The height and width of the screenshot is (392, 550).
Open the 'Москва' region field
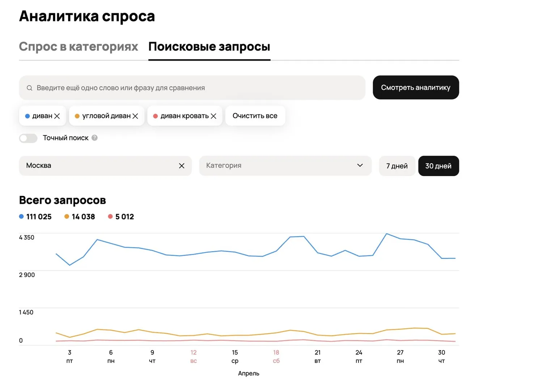click(x=105, y=166)
